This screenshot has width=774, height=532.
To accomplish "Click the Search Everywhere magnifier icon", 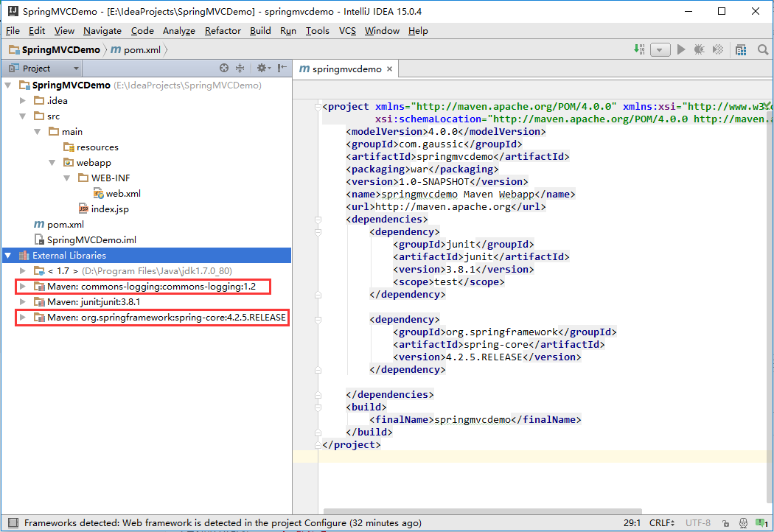I will (763, 49).
